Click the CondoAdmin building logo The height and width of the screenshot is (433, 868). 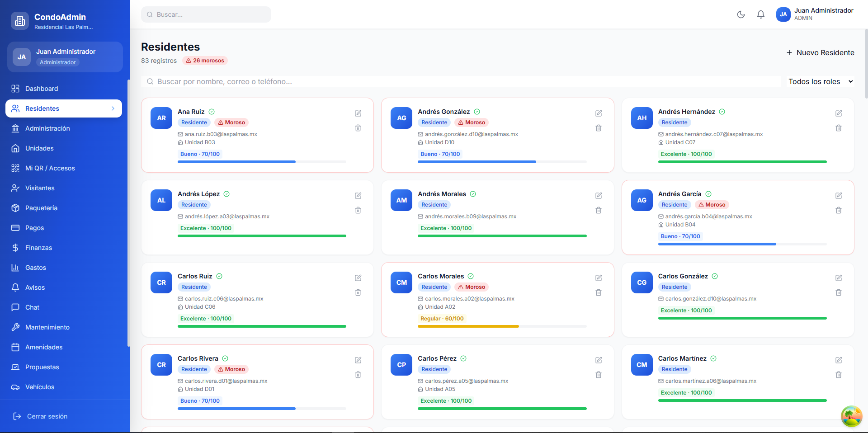[x=20, y=21]
